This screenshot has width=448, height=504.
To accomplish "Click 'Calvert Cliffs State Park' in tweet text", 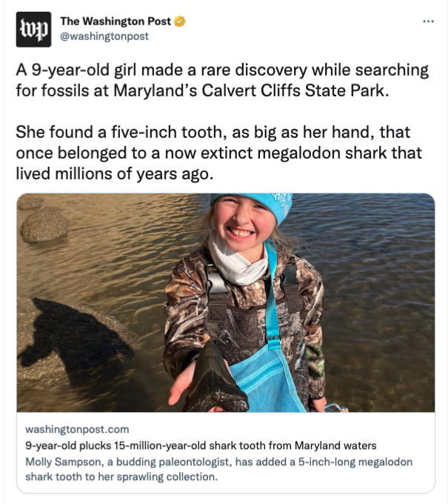I will click(295, 90).
